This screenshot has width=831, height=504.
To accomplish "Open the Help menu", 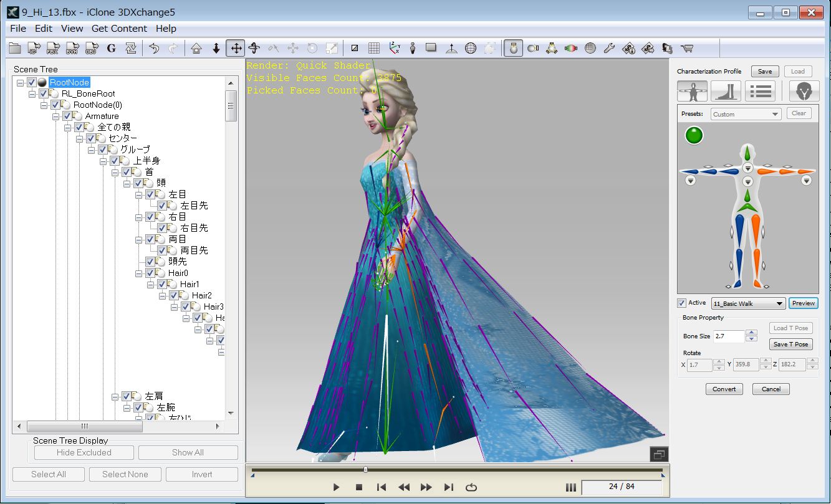I will pos(166,29).
